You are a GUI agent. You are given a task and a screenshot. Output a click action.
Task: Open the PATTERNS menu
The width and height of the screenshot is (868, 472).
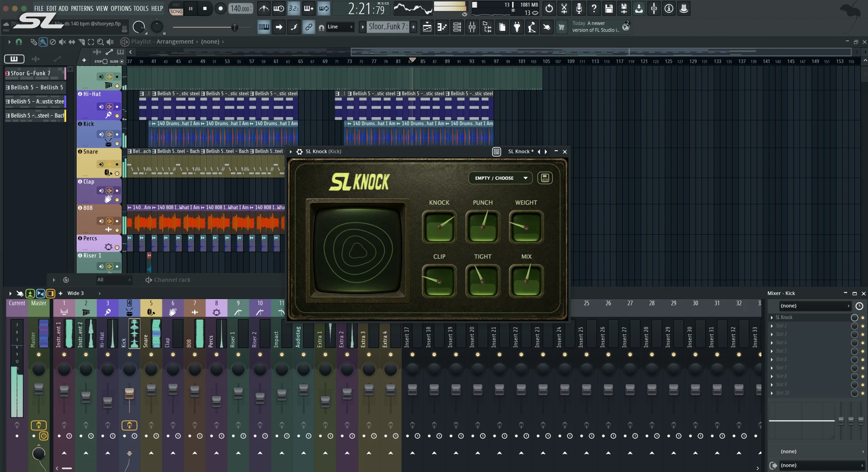[82, 8]
